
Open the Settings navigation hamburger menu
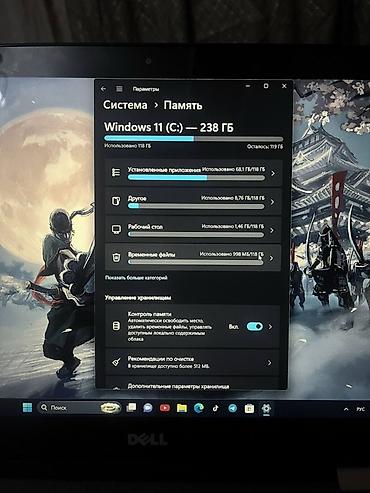click(119, 89)
